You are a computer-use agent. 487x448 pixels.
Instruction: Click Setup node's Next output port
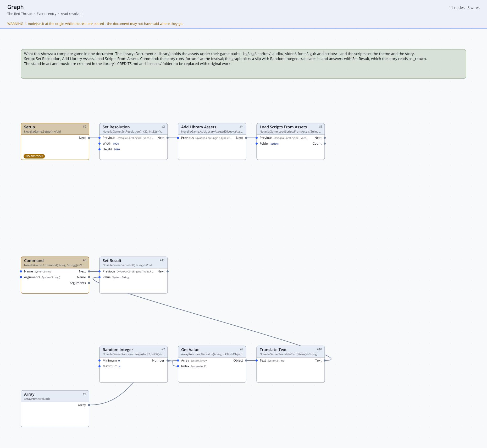click(89, 138)
